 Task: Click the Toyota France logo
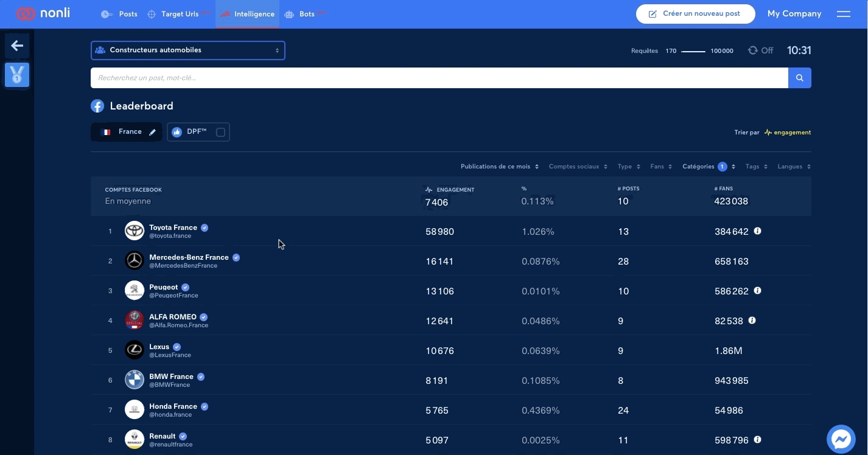135,231
